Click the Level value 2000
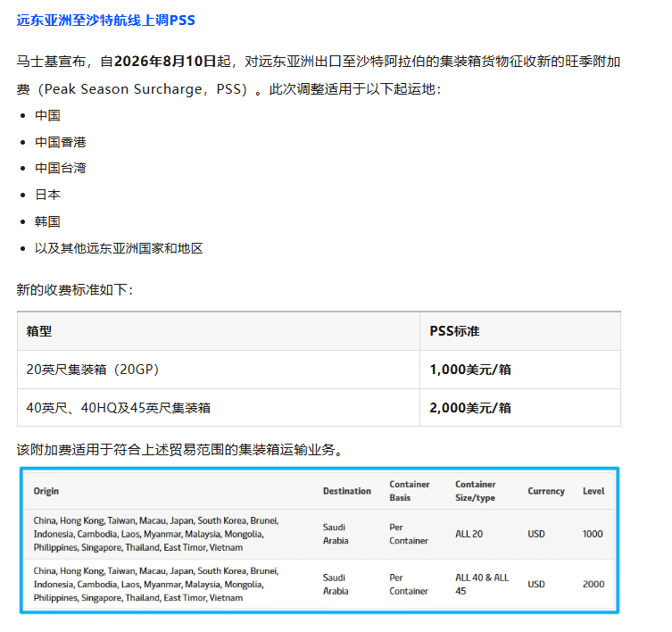 click(x=593, y=584)
